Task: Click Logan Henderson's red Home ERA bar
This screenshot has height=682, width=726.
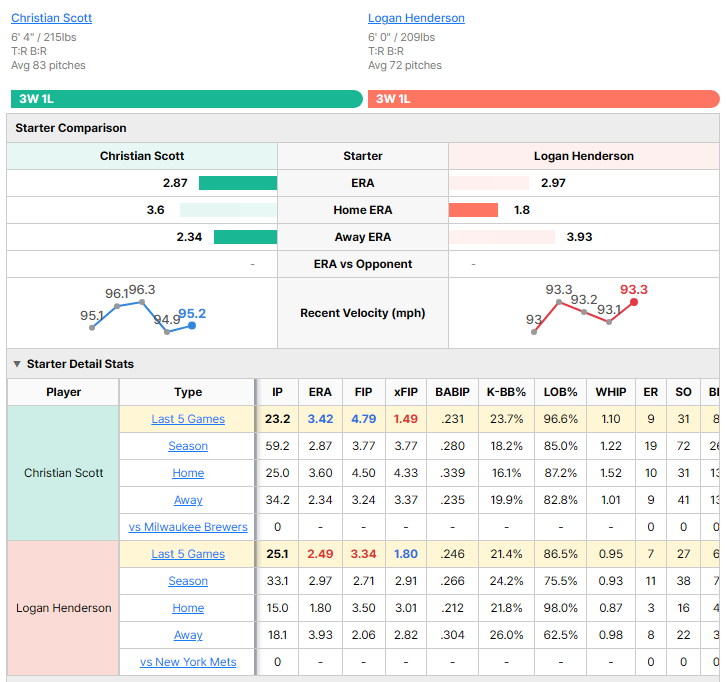Action: tap(473, 210)
